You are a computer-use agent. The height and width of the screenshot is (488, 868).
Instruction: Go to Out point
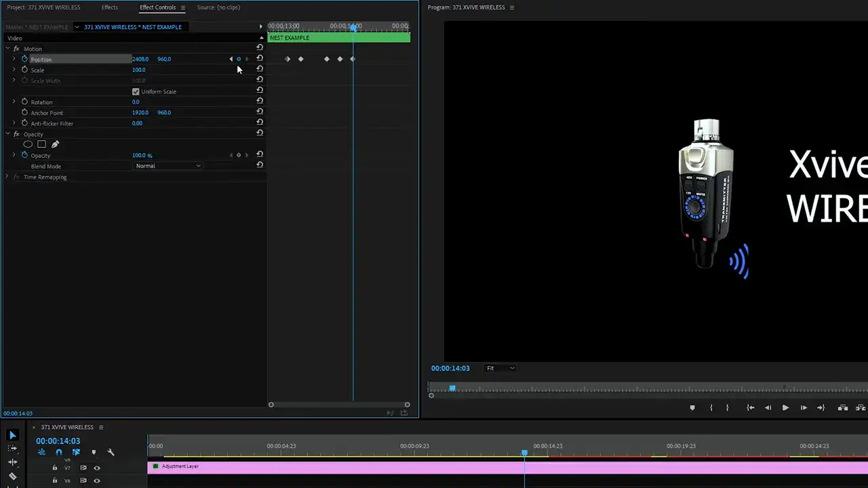pyautogui.click(x=821, y=408)
